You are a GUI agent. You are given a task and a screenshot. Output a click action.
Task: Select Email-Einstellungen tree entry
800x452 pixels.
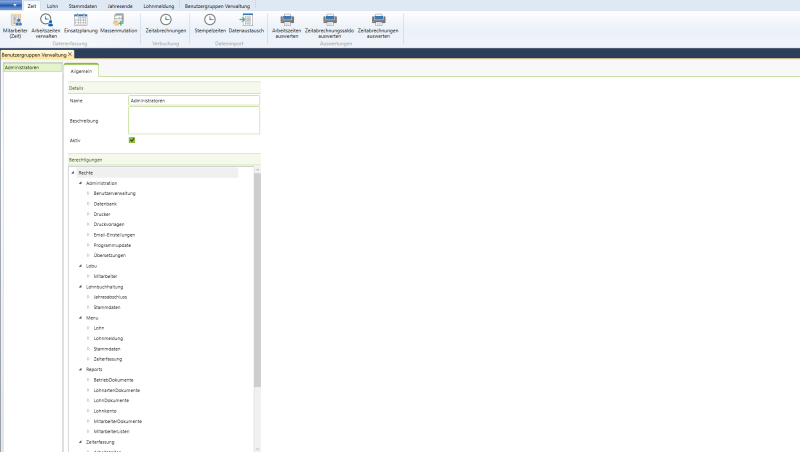coord(114,235)
